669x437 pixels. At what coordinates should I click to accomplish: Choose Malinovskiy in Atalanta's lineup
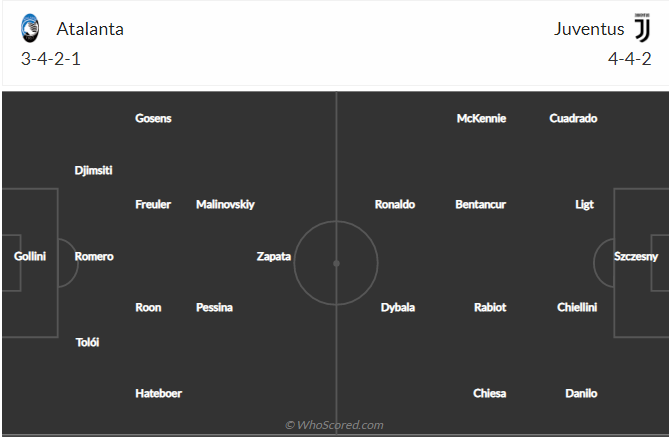click(x=225, y=204)
